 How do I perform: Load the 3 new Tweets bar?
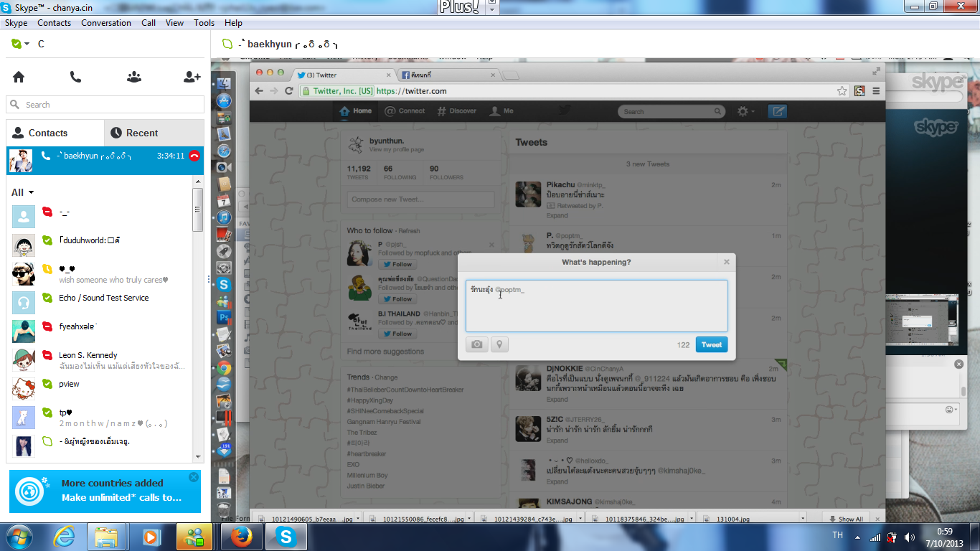[647, 164]
